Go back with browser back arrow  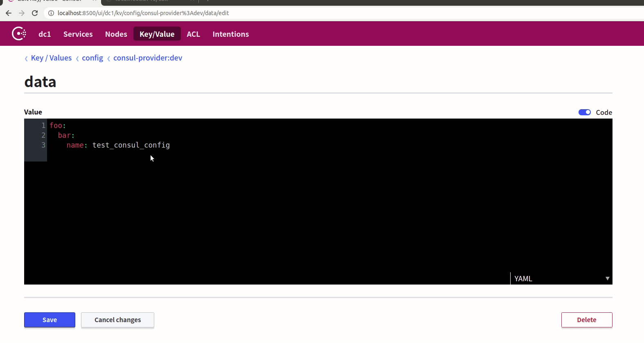tap(9, 13)
